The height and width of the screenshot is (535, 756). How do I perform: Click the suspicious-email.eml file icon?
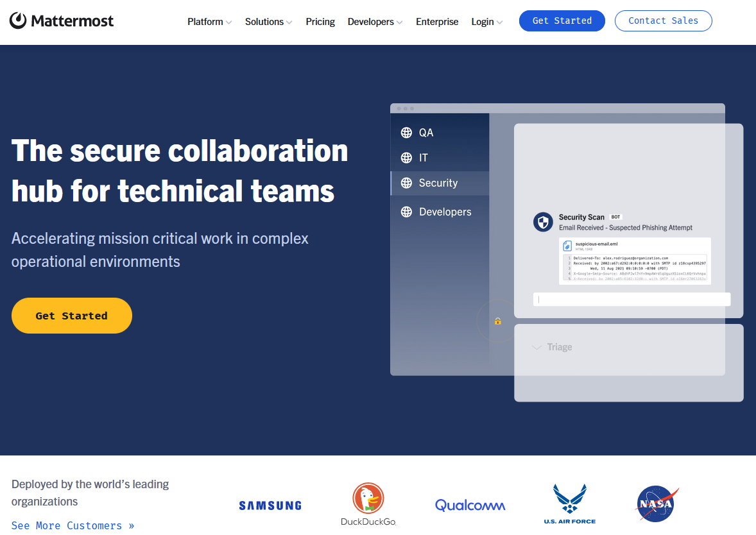click(567, 246)
